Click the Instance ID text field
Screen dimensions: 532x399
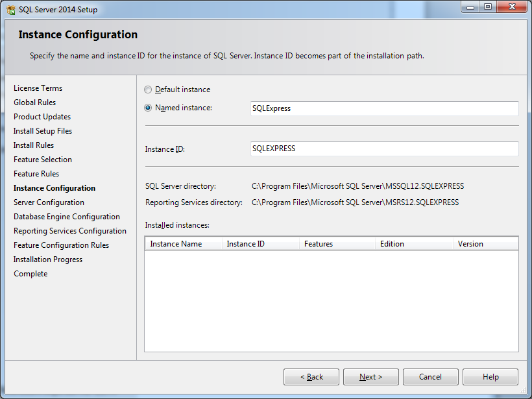pyautogui.click(x=385, y=149)
